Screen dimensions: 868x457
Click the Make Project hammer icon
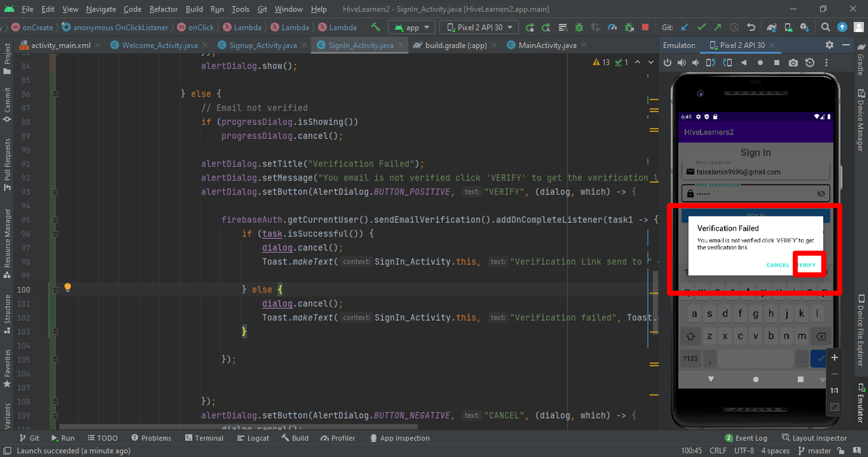pyautogui.click(x=375, y=27)
